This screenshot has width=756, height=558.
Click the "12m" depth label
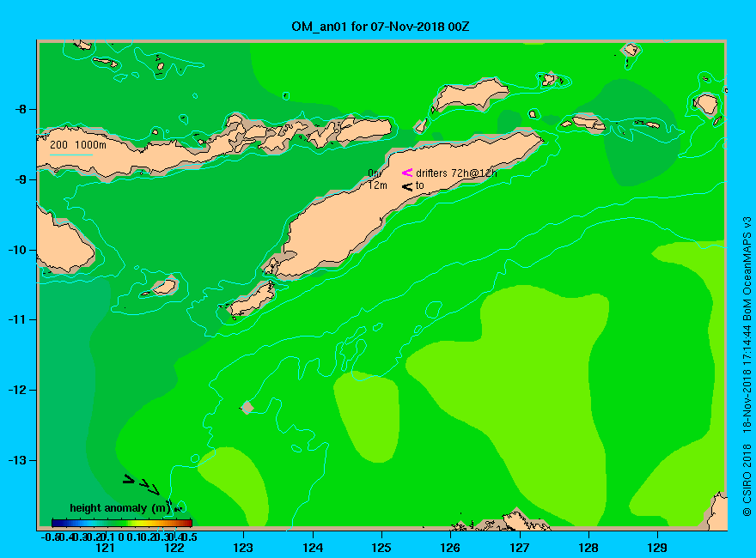[x=377, y=185]
